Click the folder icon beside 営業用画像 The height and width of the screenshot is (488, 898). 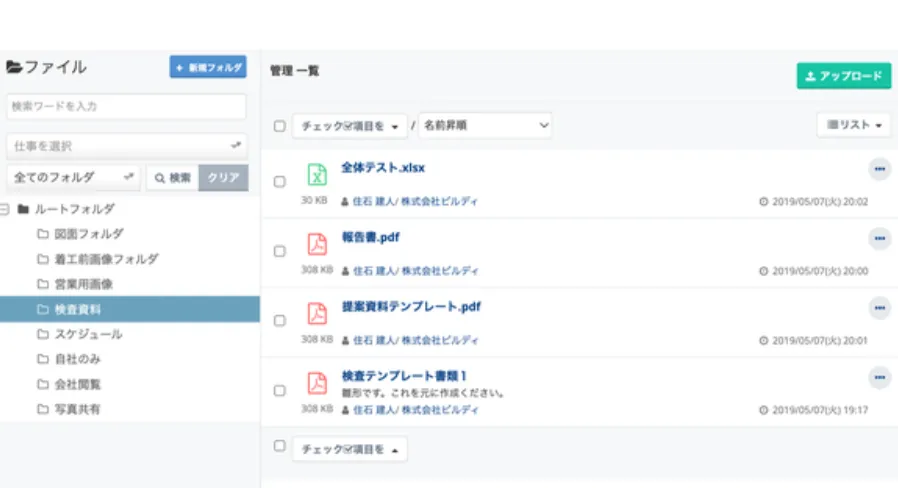43,284
